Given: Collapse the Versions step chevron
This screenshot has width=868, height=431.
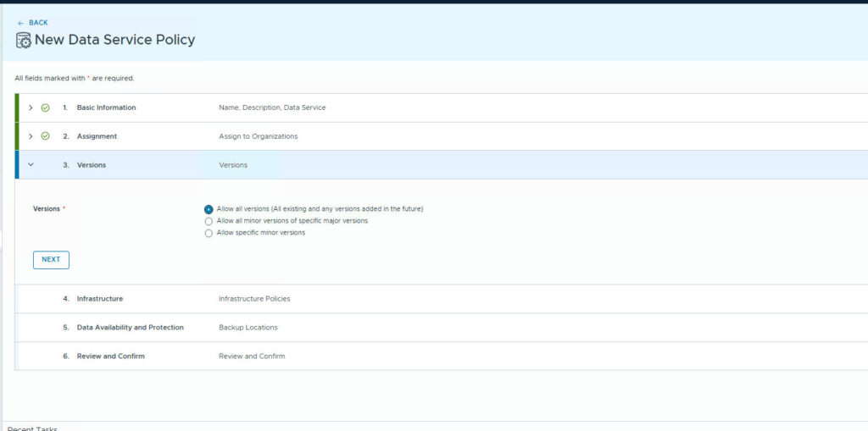Looking at the screenshot, I should click(x=31, y=165).
